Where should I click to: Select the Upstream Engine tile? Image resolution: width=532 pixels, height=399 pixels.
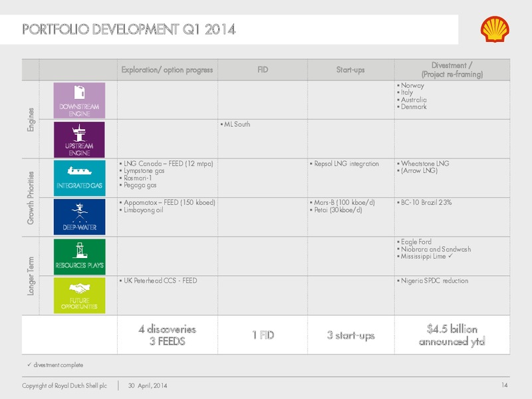79,140
